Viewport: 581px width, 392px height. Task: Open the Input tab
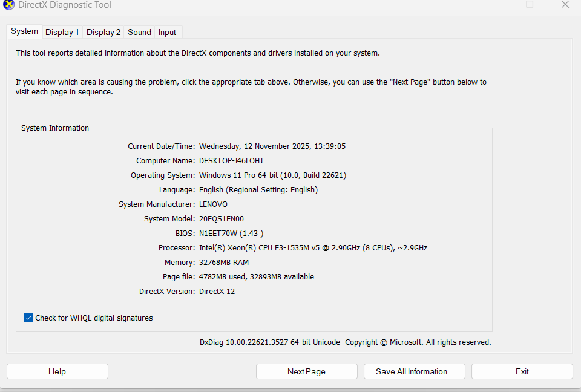coord(167,32)
